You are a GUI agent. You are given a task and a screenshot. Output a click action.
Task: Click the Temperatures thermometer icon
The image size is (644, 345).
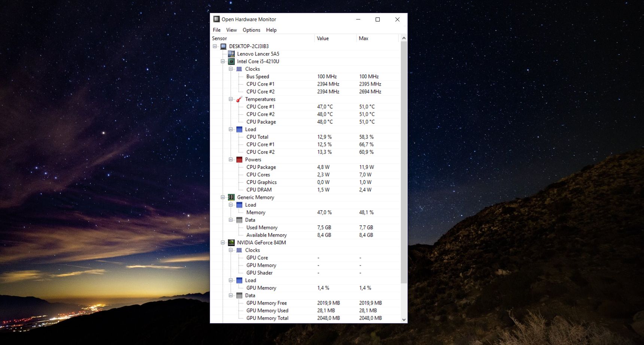pyautogui.click(x=239, y=99)
